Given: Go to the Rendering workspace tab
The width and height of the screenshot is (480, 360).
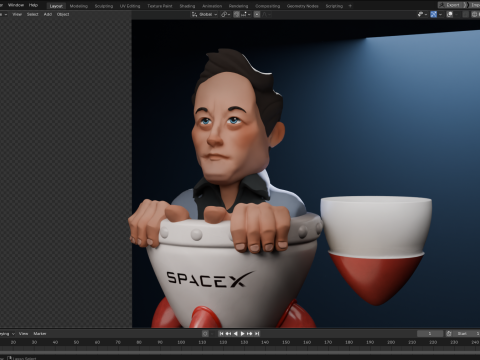Looking at the screenshot, I should tap(238, 6).
